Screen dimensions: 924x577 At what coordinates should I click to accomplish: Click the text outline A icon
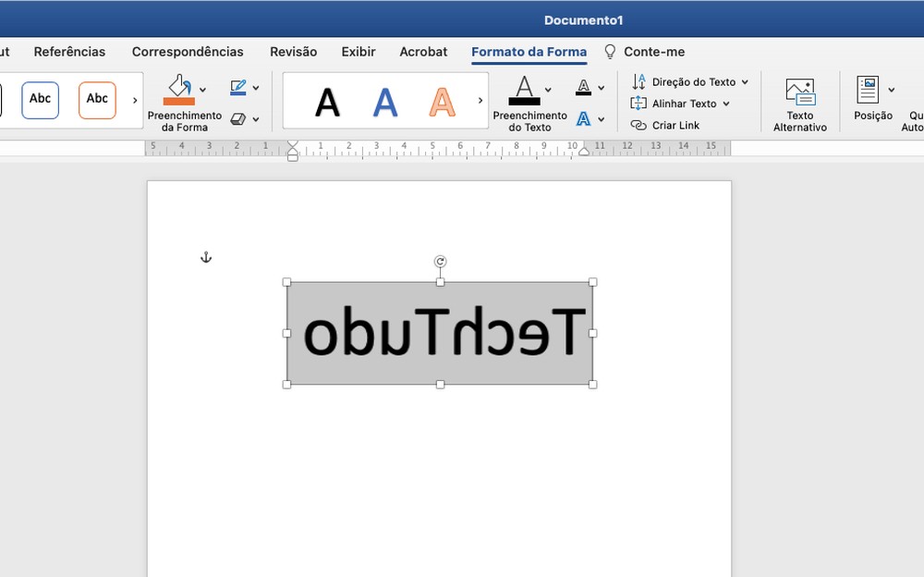point(583,87)
